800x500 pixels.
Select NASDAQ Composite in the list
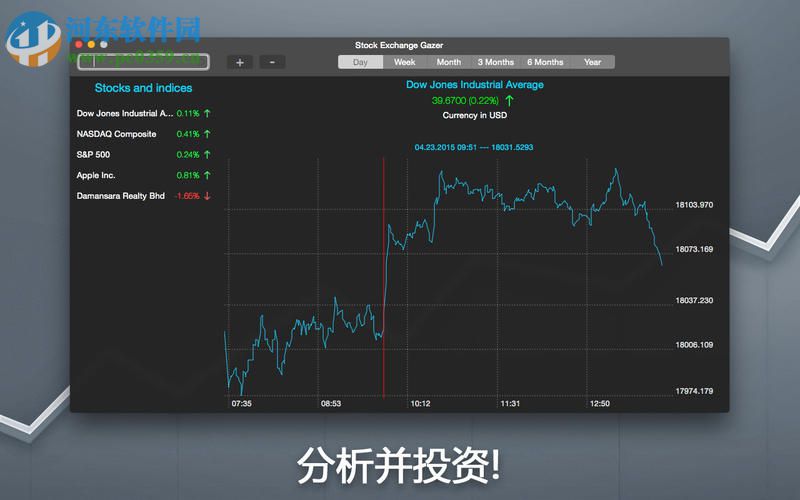[x=143, y=134]
